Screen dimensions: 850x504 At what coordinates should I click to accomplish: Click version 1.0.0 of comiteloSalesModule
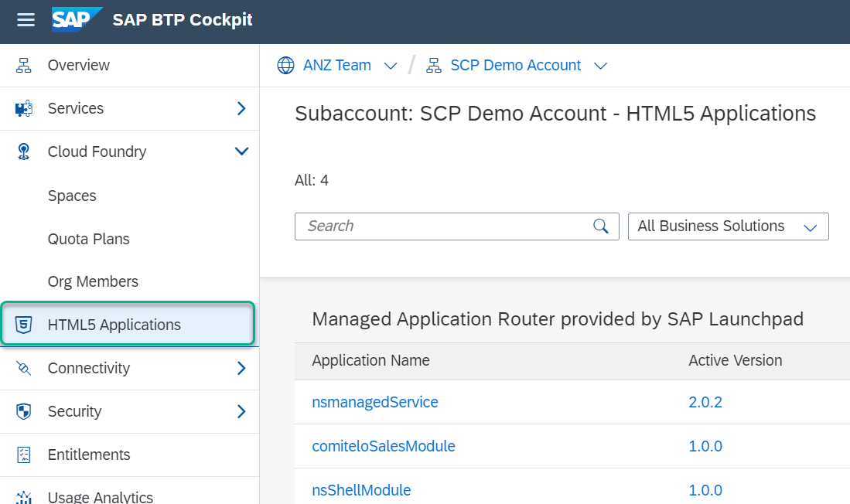coord(705,446)
